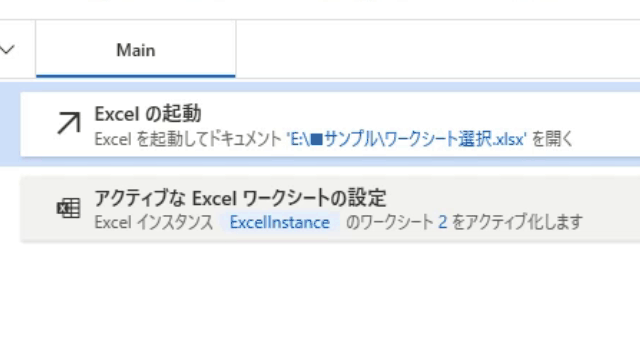Click the 'をアクティブ化します' description text
This screenshot has width=640, height=360.
tap(517, 223)
